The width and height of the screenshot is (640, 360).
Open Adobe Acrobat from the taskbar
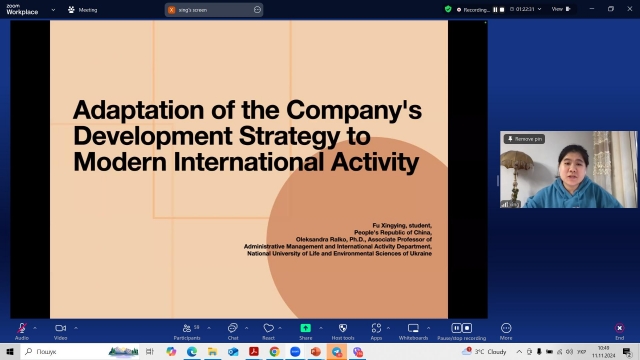tap(254, 351)
